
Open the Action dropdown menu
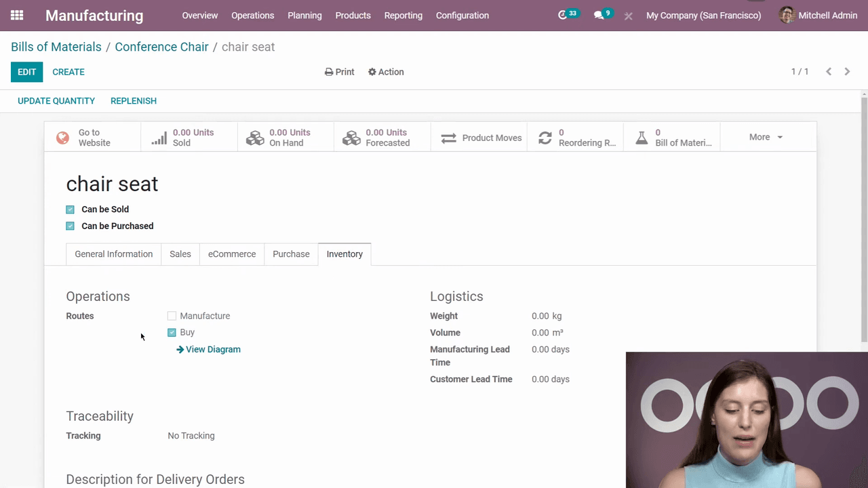click(x=386, y=72)
